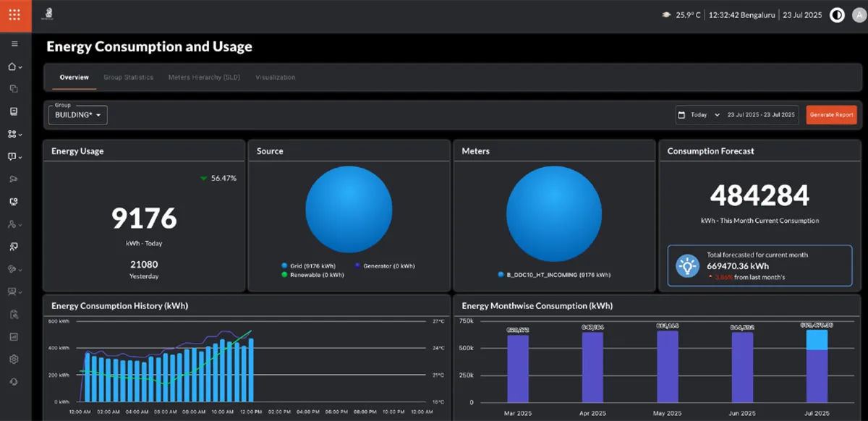Screen dimensions: 868x421
Task: Open the Meters Hierarchy (SLD) tab
Action: click(x=204, y=77)
